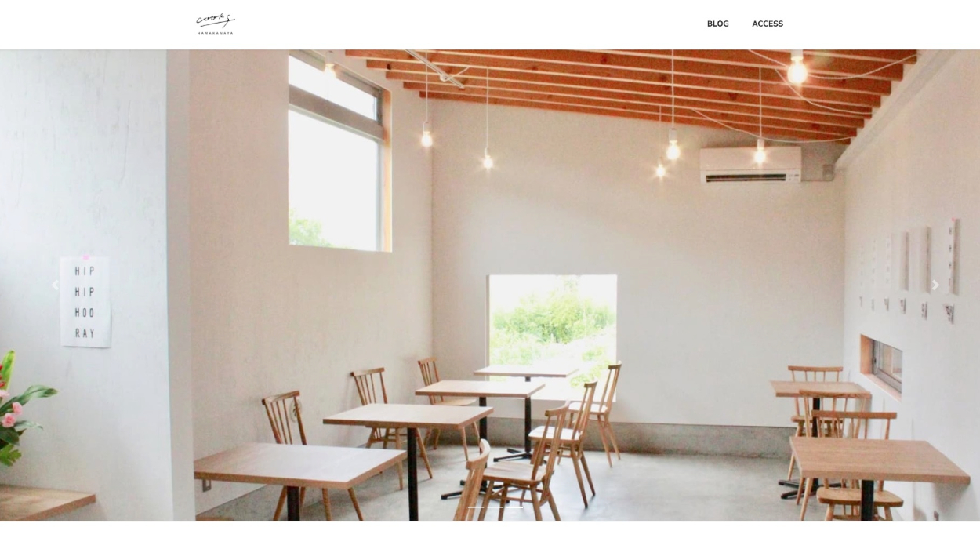The width and height of the screenshot is (980, 538).
Task: View the access information page link
Action: [x=768, y=24]
